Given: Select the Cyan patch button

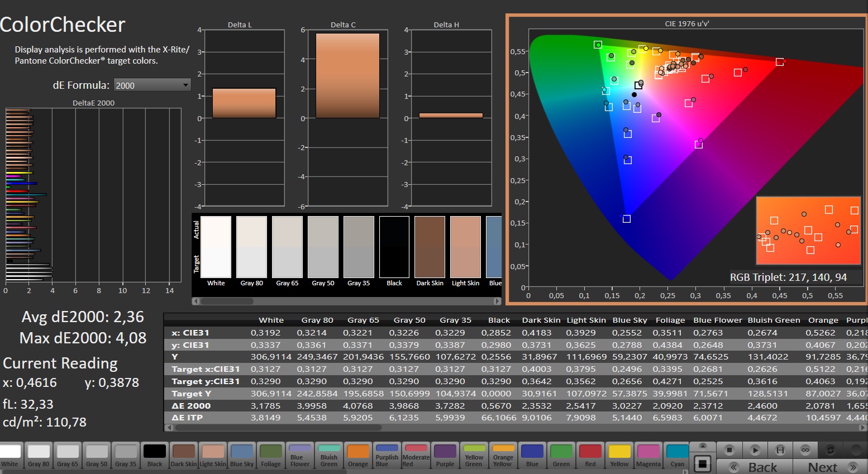Looking at the screenshot, I should (x=678, y=455).
